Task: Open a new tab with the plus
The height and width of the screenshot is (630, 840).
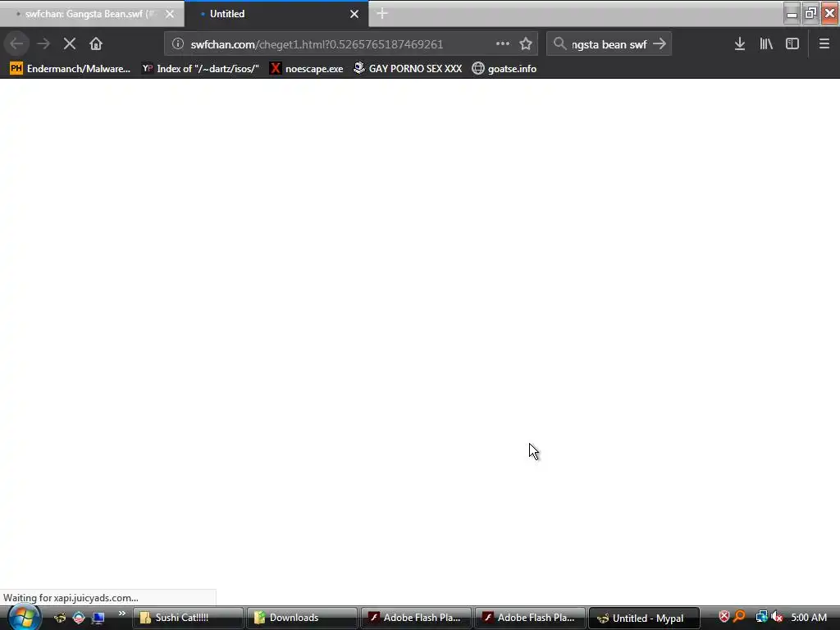Action: [x=382, y=14]
